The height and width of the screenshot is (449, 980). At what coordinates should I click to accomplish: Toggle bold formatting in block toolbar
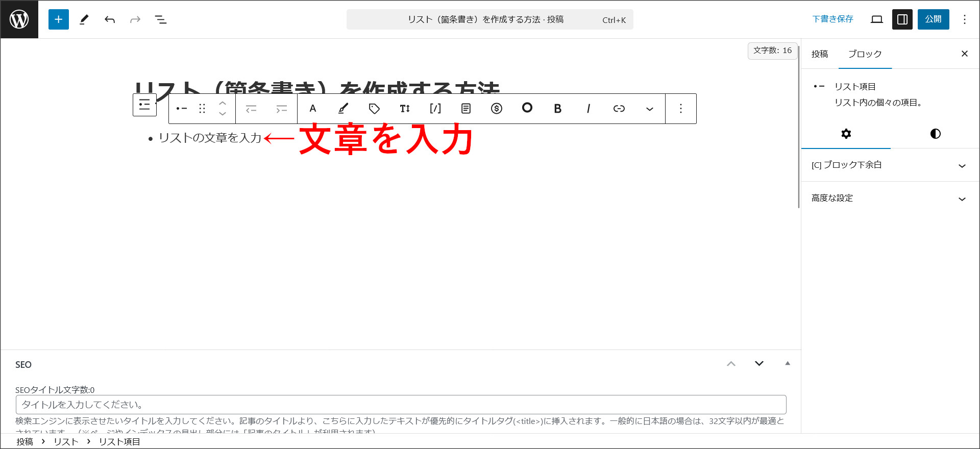[557, 108]
